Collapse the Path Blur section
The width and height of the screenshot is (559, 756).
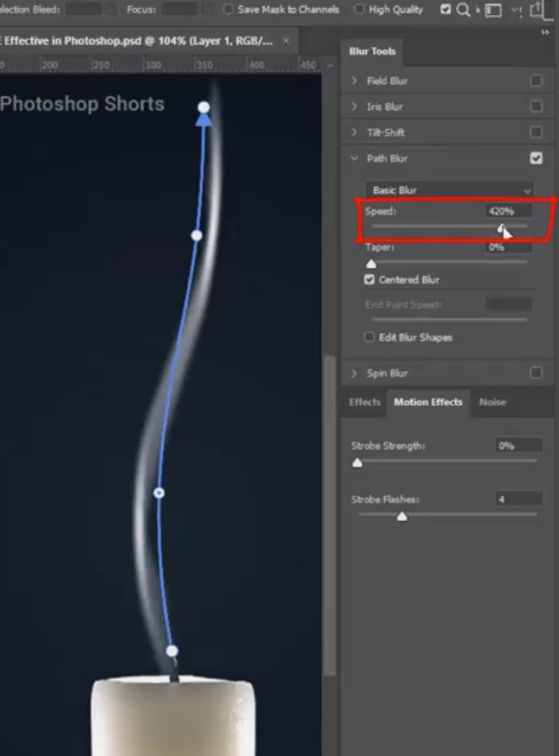click(354, 158)
